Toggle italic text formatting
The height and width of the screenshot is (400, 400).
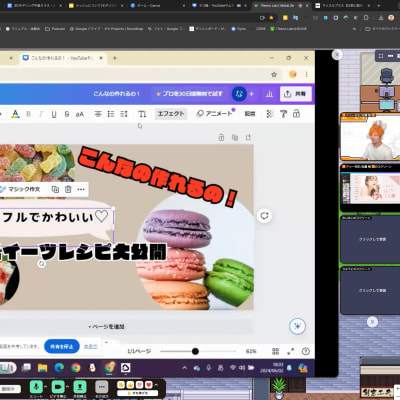(x=41, y=114)
